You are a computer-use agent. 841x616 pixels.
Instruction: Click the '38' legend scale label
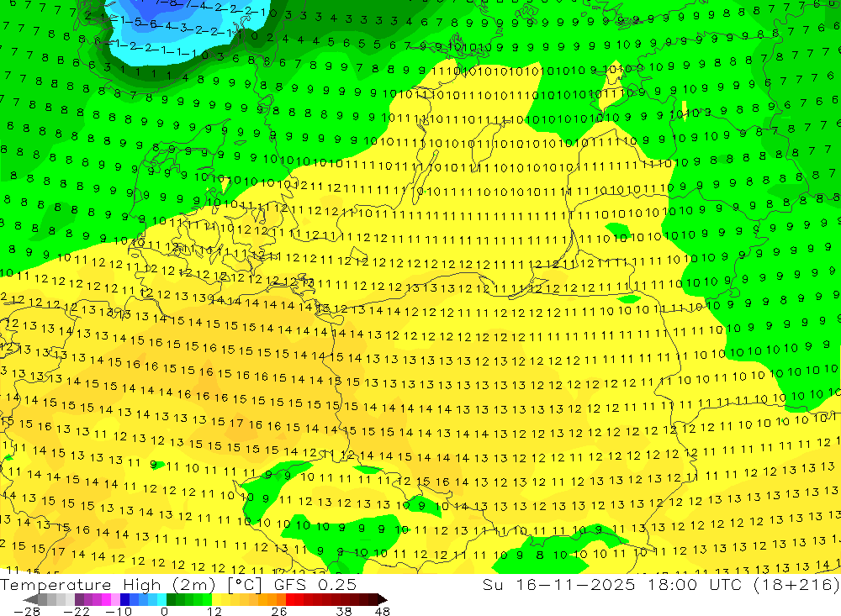coord(344,611)
